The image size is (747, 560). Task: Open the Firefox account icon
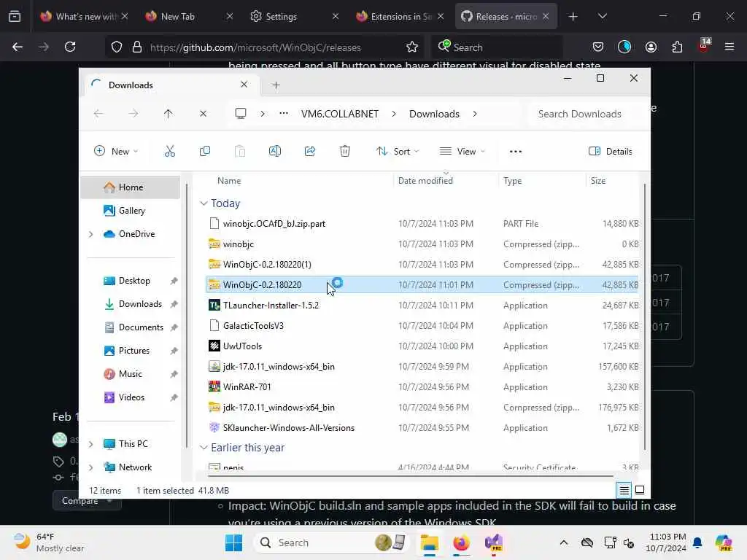[x=651, y=47]
